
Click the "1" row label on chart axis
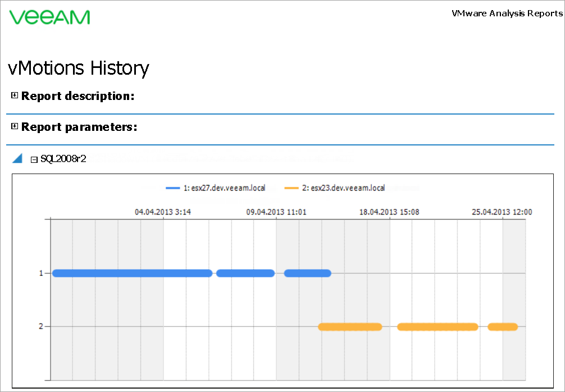tap(40, 273)
